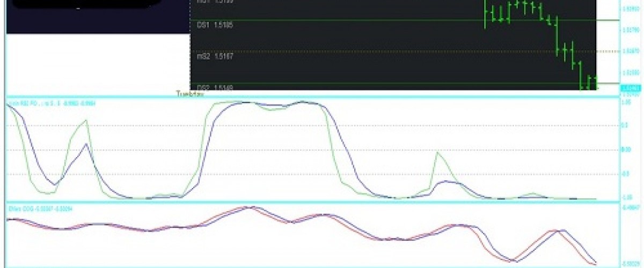The width and height of the screenshot is (644, 268).
Task: Click the final low point of the COG line
Action: (596, 264)
